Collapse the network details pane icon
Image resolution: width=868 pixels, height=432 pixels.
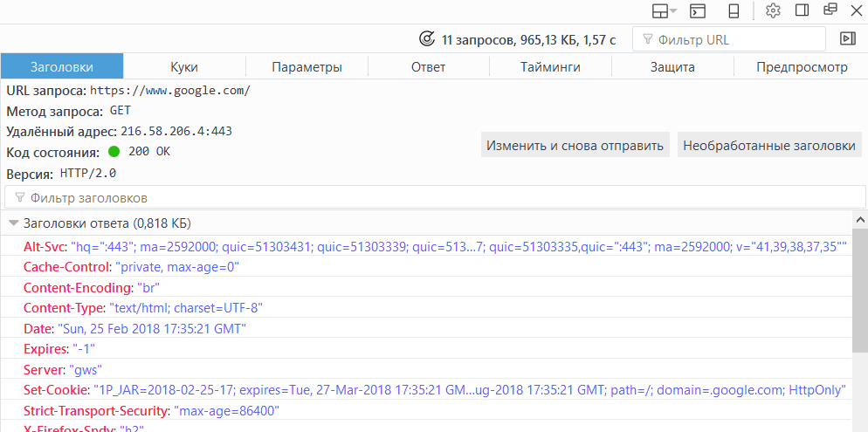pos(846,38)
